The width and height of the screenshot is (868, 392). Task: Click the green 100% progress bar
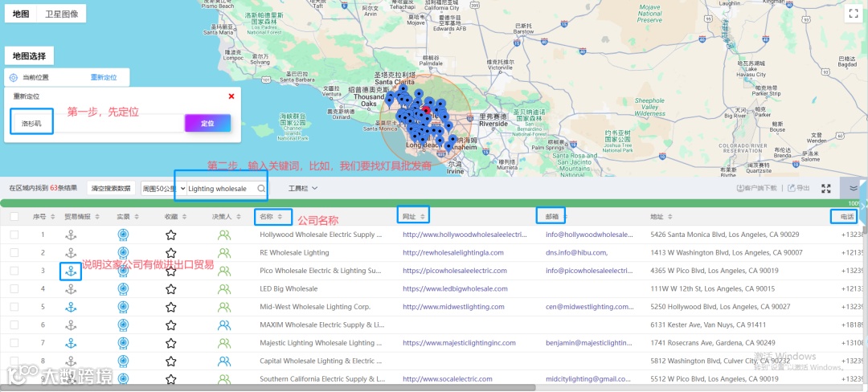point(432,203)
